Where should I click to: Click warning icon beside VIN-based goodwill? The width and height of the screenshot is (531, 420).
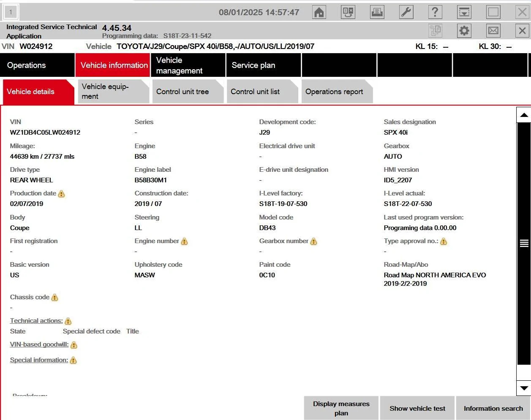point(74,345)
